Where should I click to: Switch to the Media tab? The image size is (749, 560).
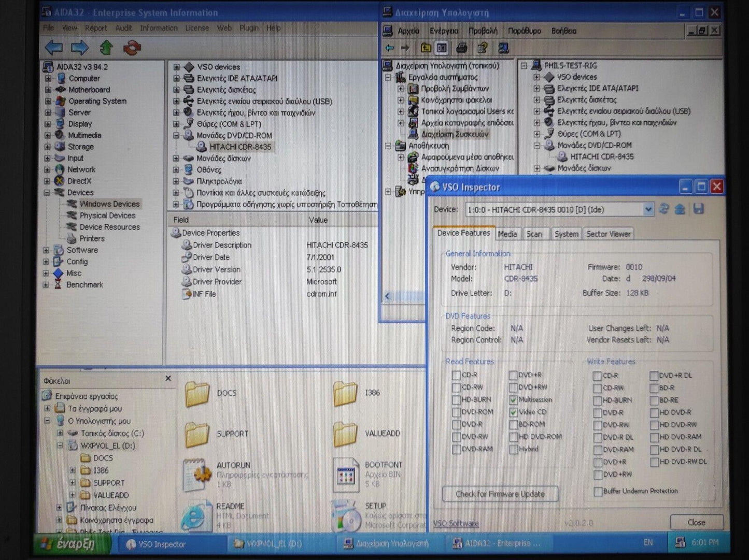[507, 234]
